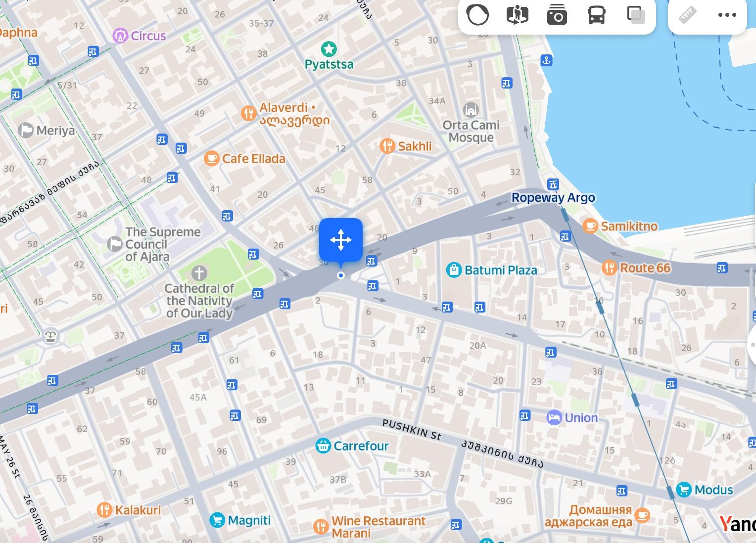Viewport: 756px width, 543px height.
Task: Show the photos layer with camera icon
Action: coord(557,15)
